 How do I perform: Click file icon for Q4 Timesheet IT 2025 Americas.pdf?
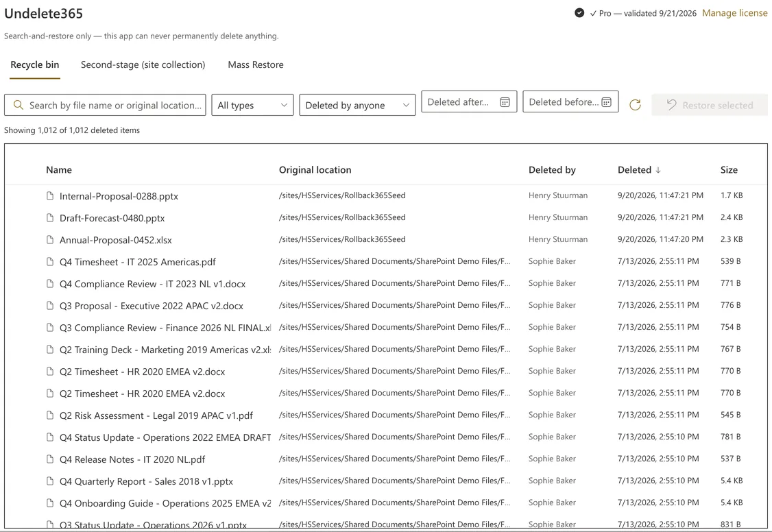coord(50,261)
